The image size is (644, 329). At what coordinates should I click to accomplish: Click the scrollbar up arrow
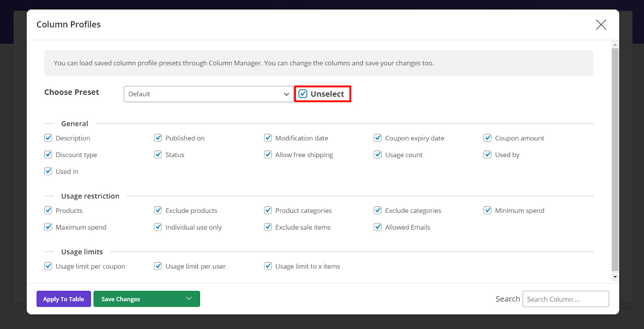point(615,45)
